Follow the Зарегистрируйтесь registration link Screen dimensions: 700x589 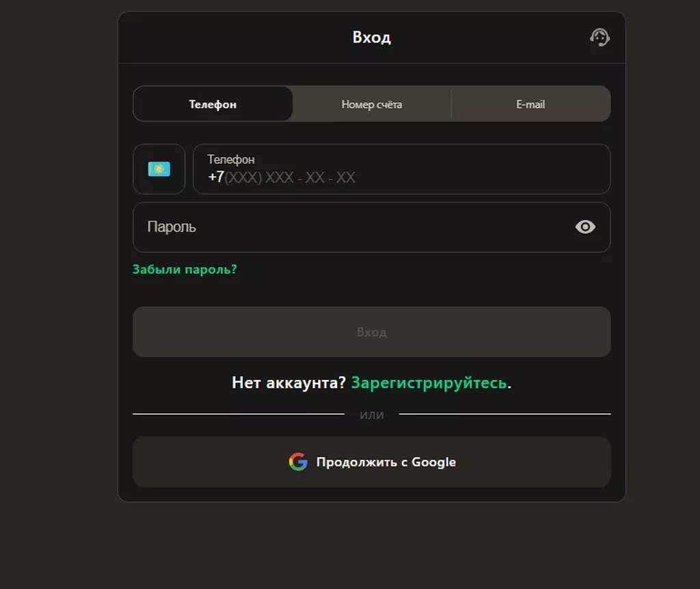pyautogui.click(x=429, y=383)
